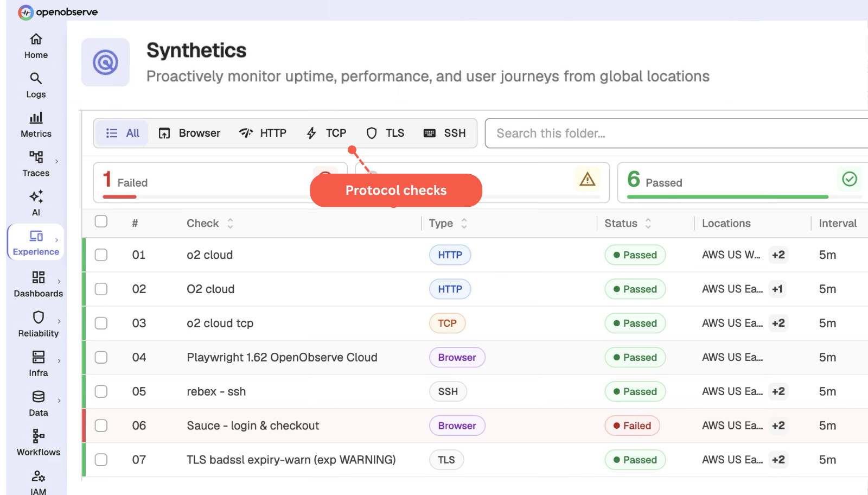Open the Logs search icon

[36, 79]
